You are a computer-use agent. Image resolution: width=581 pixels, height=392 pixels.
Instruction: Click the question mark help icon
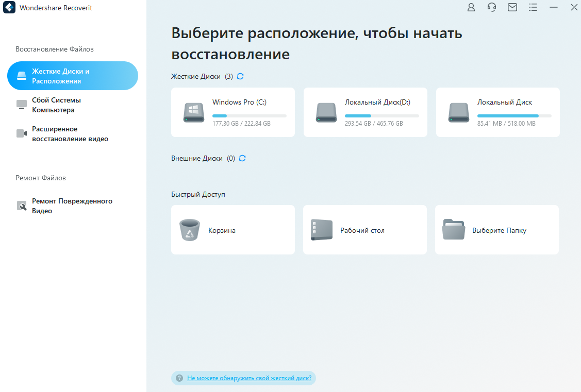pos(179,378)
